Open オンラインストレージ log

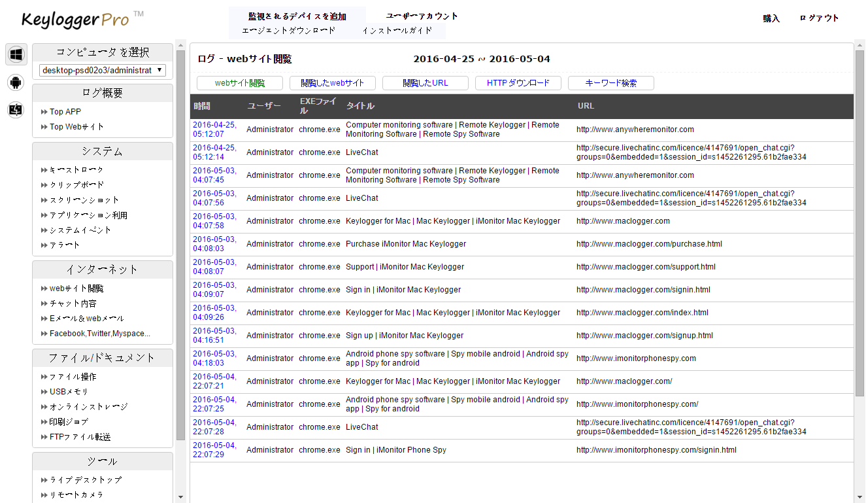click(x=88, y=407)
